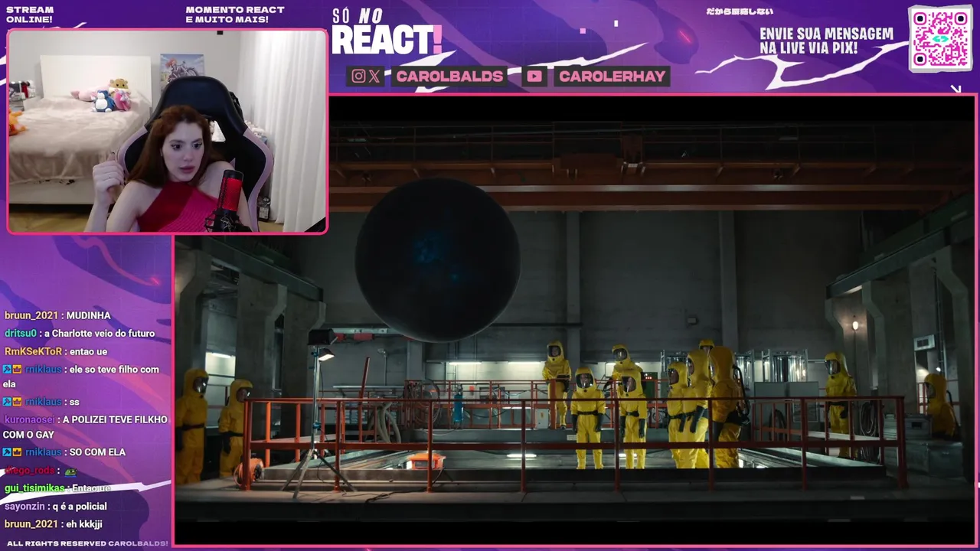The width and height of the screenshot is (980, 551).
Task: Select the CAROLERHAY channel handle
Action: point(612,77)
